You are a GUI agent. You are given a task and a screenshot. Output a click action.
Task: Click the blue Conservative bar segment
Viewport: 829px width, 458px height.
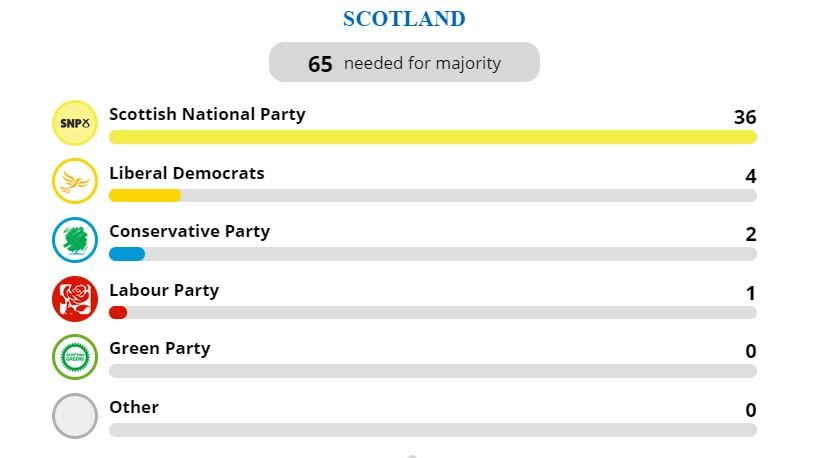(127, 254)
